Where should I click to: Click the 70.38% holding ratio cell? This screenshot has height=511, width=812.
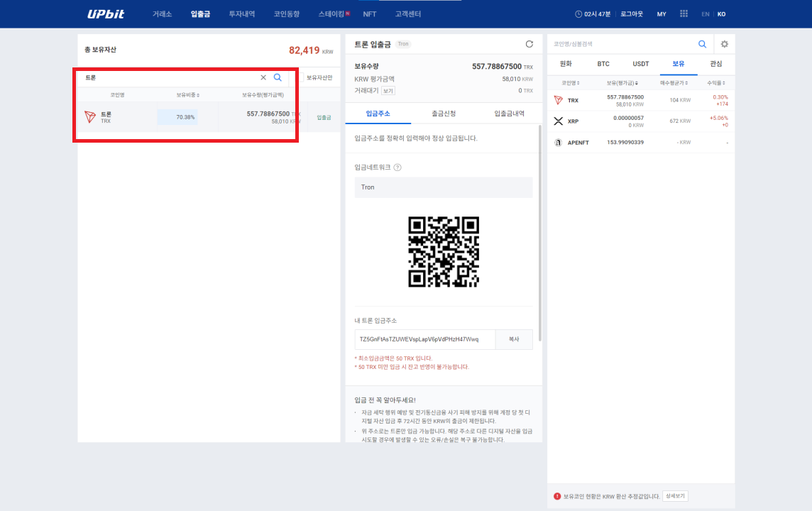coord(177,117)
